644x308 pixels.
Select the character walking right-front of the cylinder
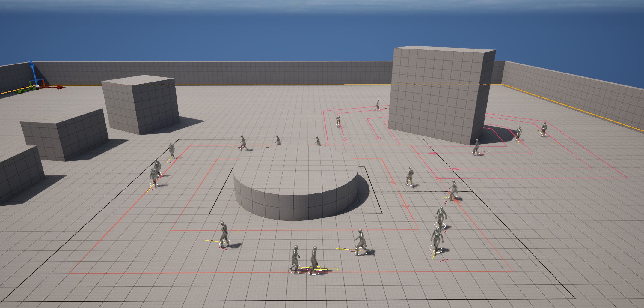point(361,242)
